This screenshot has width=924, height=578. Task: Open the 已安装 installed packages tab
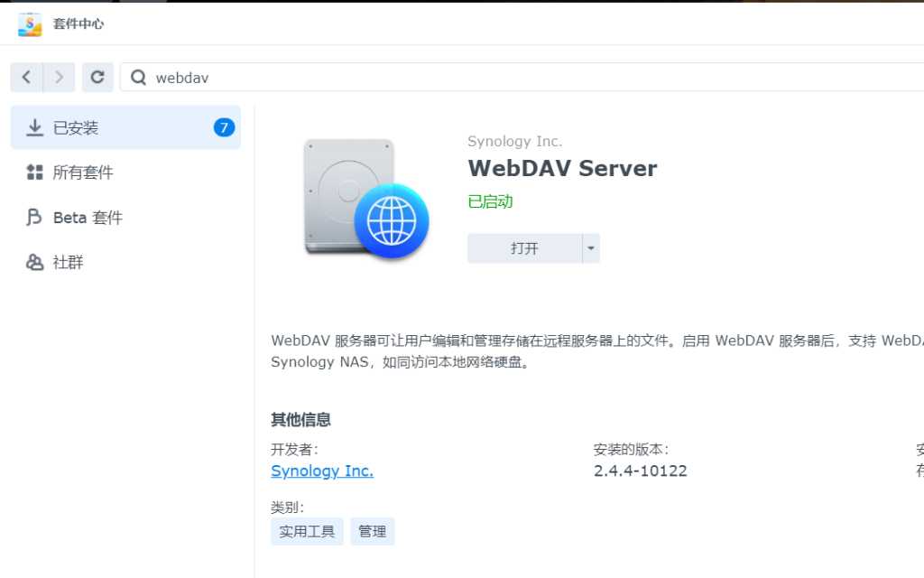tap(125, 127)
